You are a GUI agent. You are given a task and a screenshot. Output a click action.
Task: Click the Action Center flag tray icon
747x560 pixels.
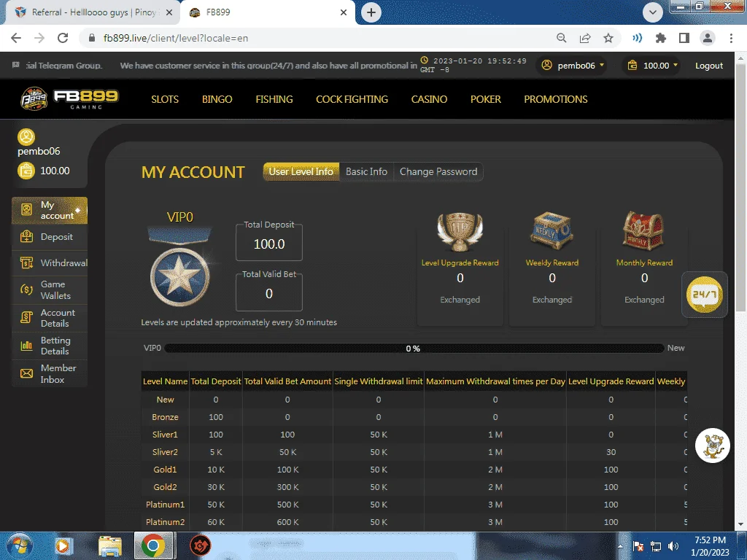point(638,546)
